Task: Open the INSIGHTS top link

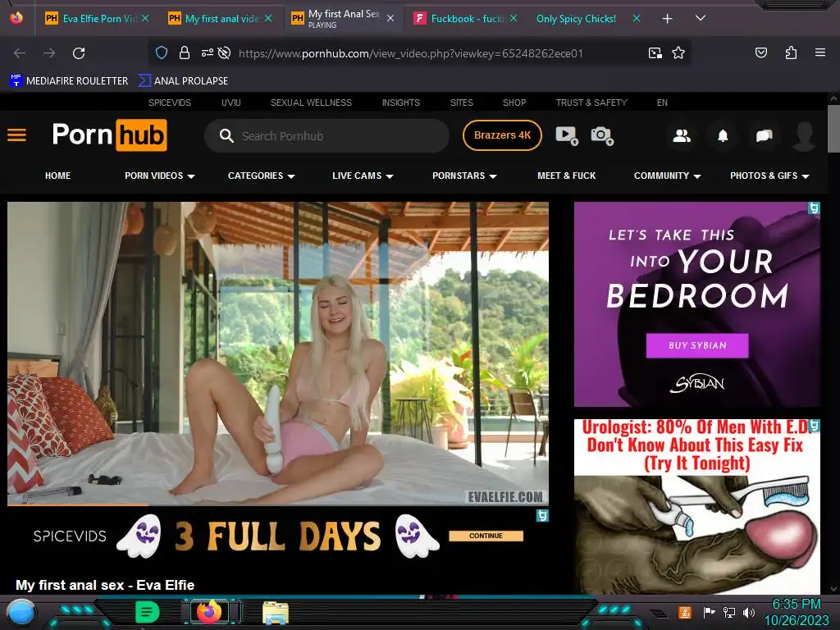Action: tap(400, 103)
